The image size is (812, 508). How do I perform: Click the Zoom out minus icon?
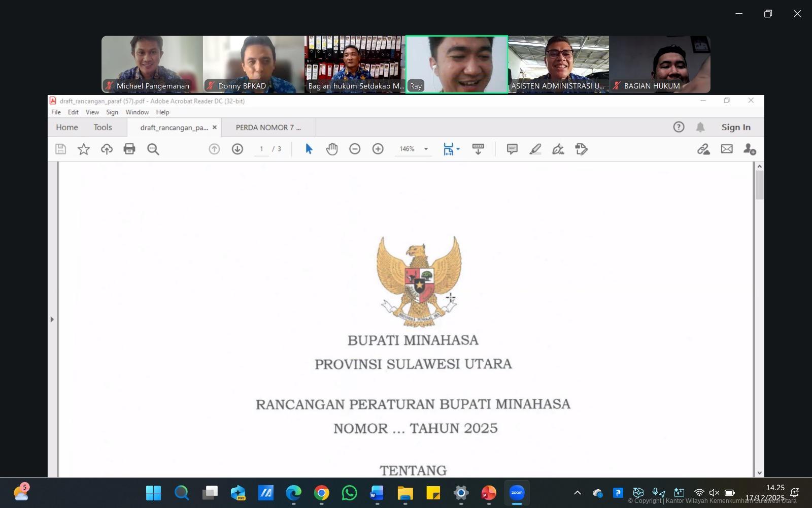click(355, 149)
